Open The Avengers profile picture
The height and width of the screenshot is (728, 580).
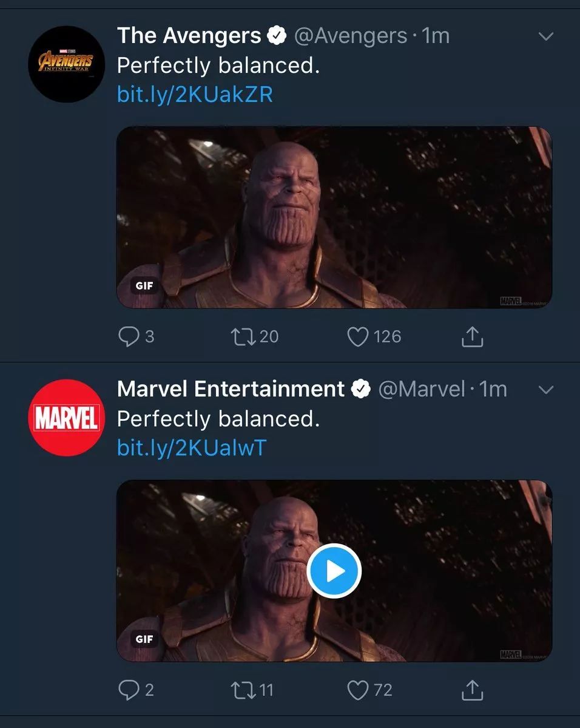tap(67, 64)
